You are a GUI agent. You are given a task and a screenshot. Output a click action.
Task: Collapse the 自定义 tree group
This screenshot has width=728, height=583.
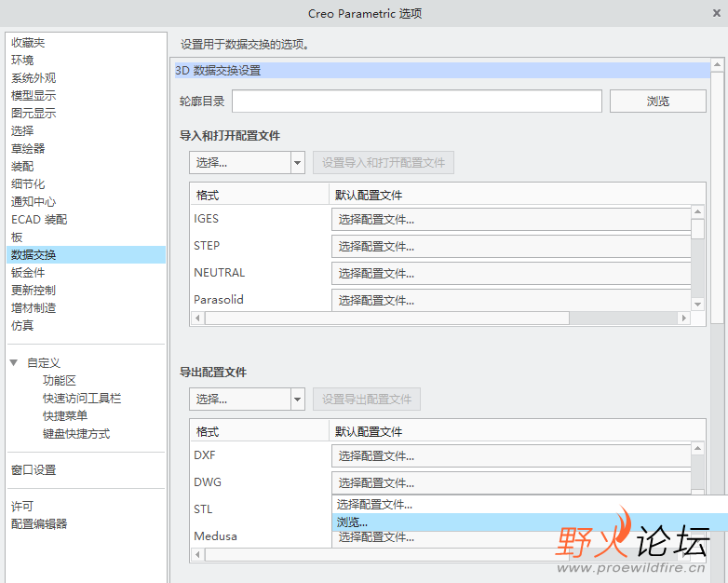14,363
